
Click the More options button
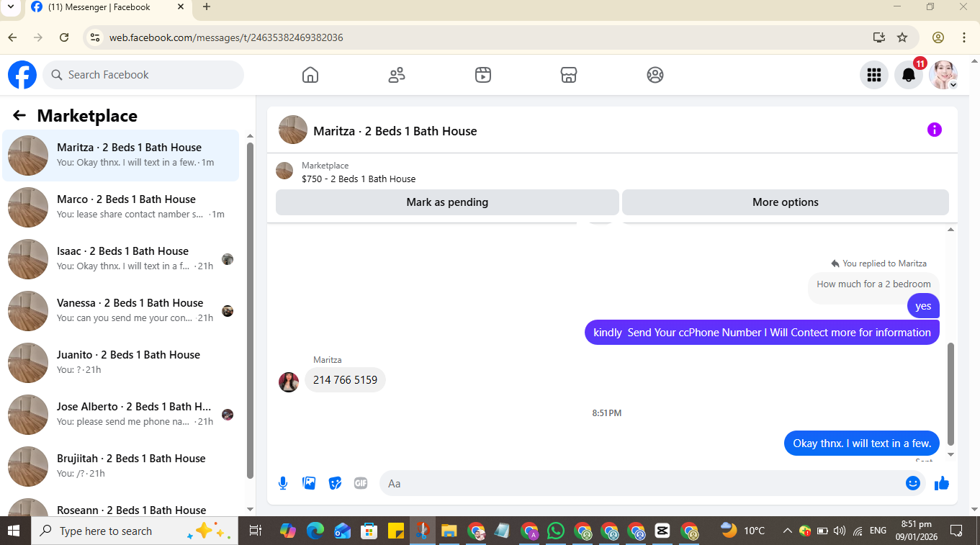(x=786, y=202)
